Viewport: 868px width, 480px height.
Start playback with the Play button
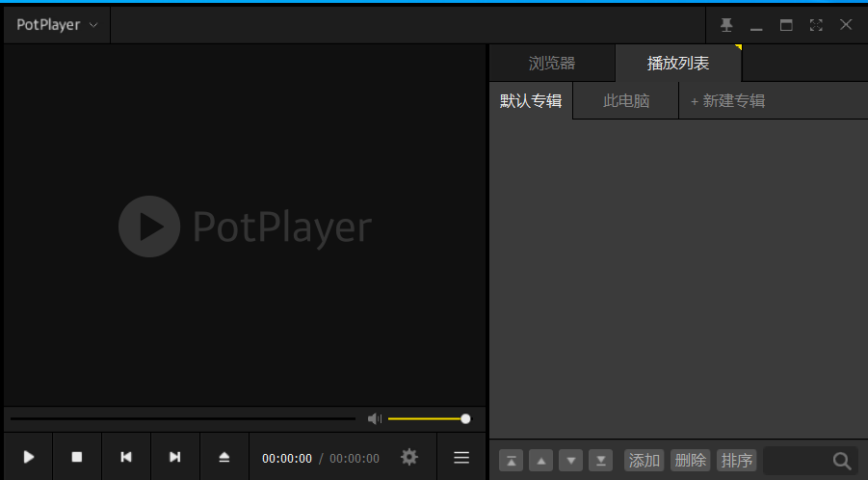[x=29, y=457]
